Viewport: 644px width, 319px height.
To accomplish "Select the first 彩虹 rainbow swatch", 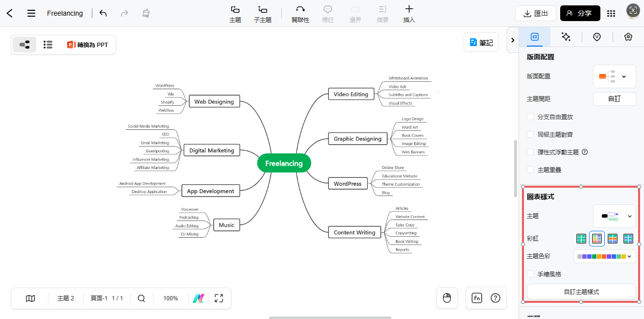I will coord(581,239).
